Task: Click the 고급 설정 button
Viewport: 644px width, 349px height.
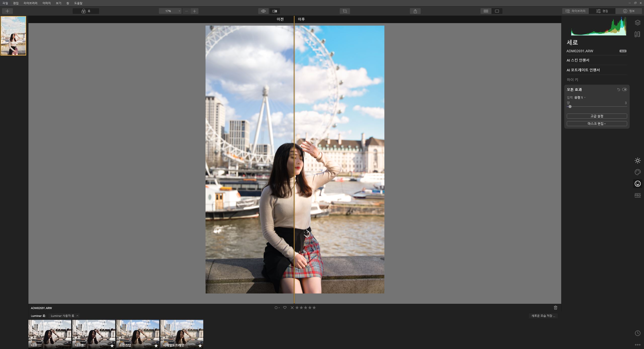Action: (x=596, y=116)
